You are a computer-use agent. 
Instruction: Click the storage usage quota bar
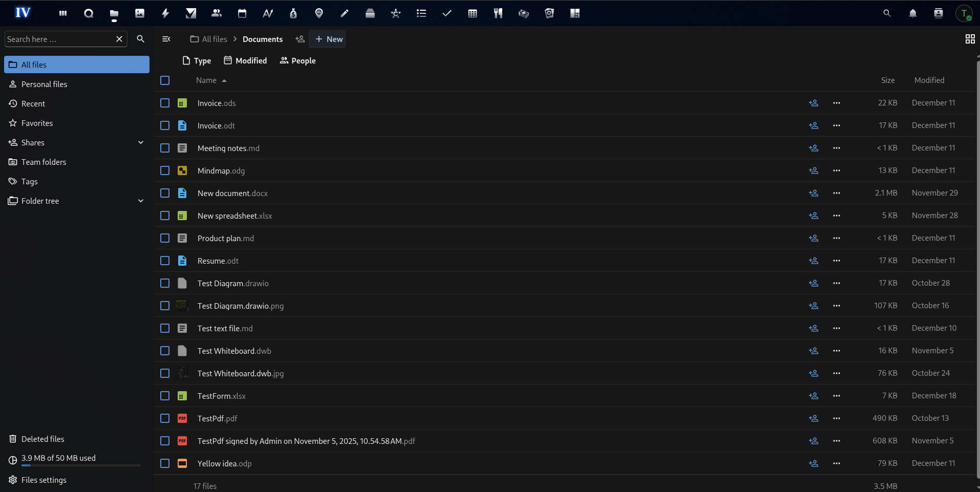pos(80,465)
